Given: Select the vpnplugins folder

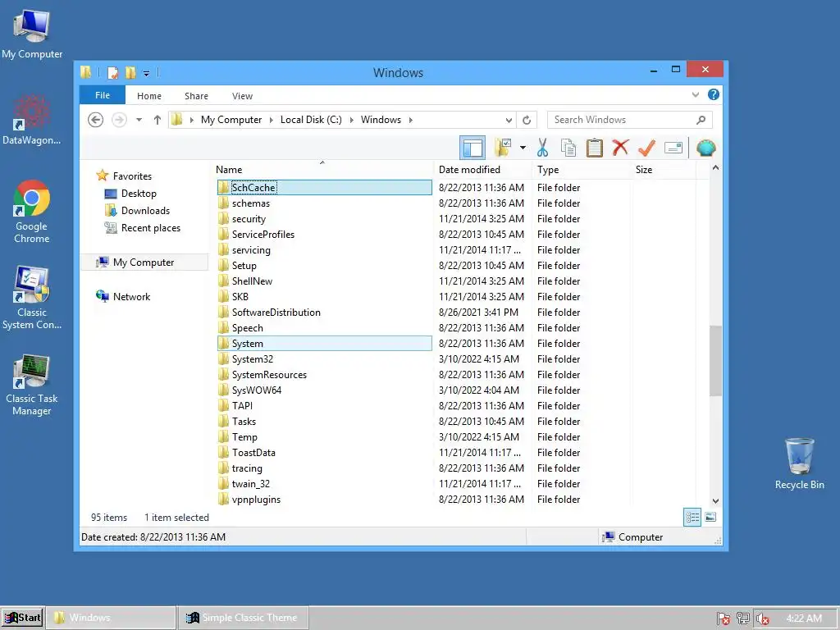Looking at the screenshot, I should [x=324, y=500].
